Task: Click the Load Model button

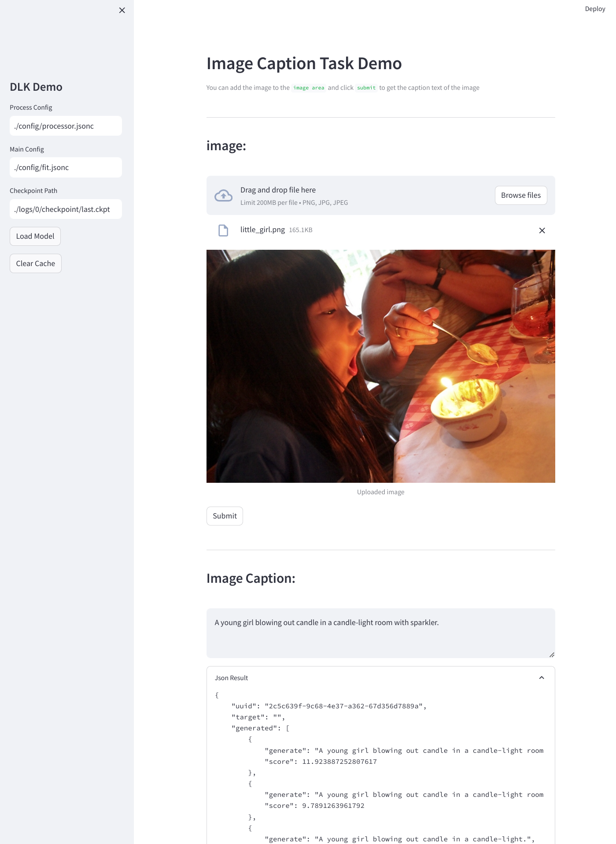Action: point(35,236)
